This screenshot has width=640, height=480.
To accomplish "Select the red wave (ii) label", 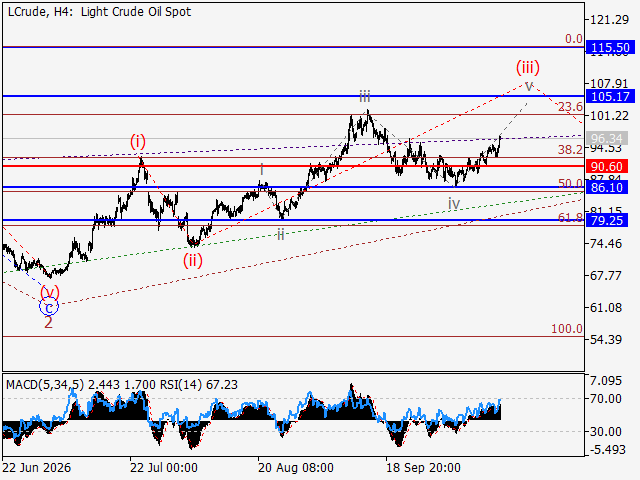I will (x=193, y=260).
